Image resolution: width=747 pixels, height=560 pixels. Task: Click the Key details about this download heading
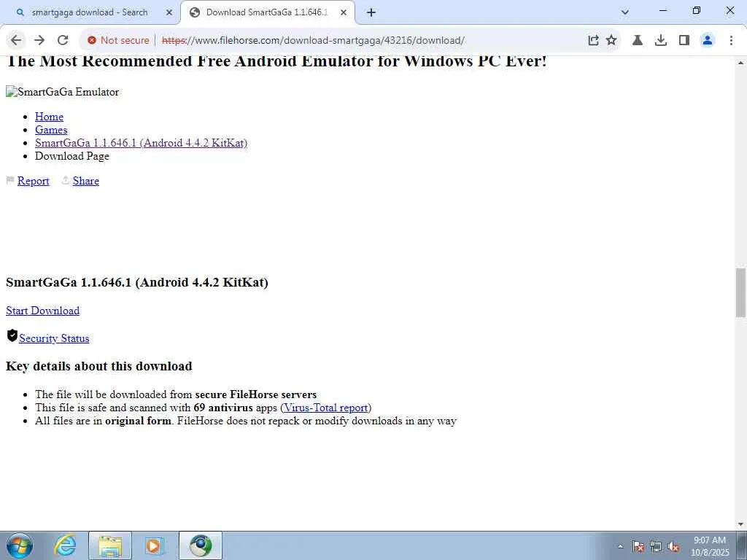point(99,366)
